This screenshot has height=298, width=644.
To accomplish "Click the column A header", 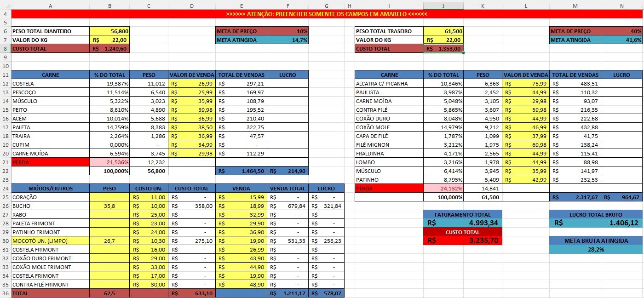I will (50, 6).
